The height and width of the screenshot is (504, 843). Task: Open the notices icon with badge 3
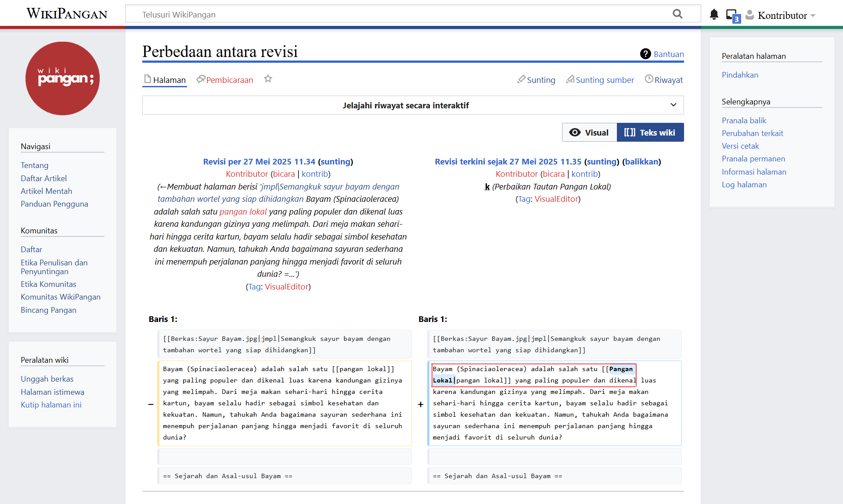732,15
